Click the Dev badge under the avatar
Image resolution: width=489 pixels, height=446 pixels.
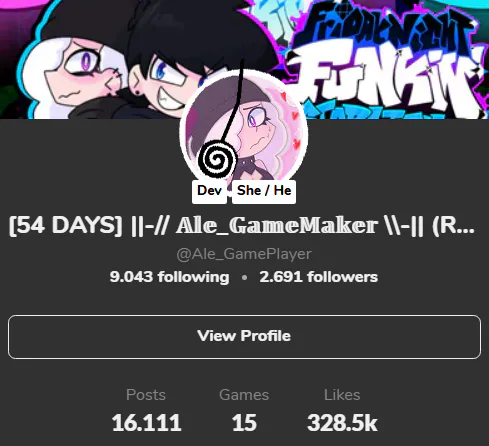point(209,191)
